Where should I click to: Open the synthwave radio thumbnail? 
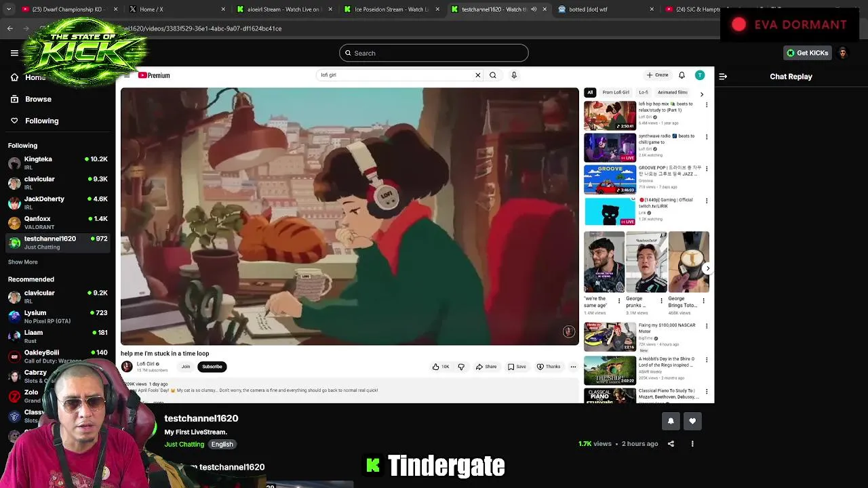point(610,147)
